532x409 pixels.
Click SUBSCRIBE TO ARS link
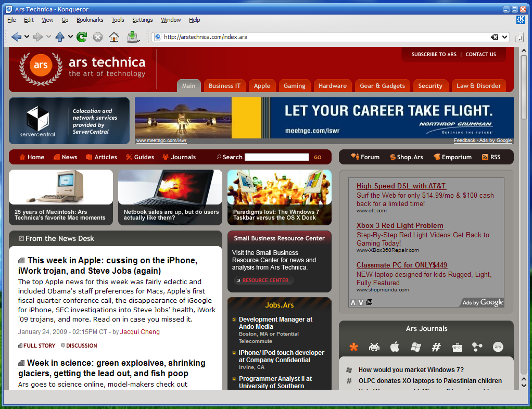(x=434, y=54)
